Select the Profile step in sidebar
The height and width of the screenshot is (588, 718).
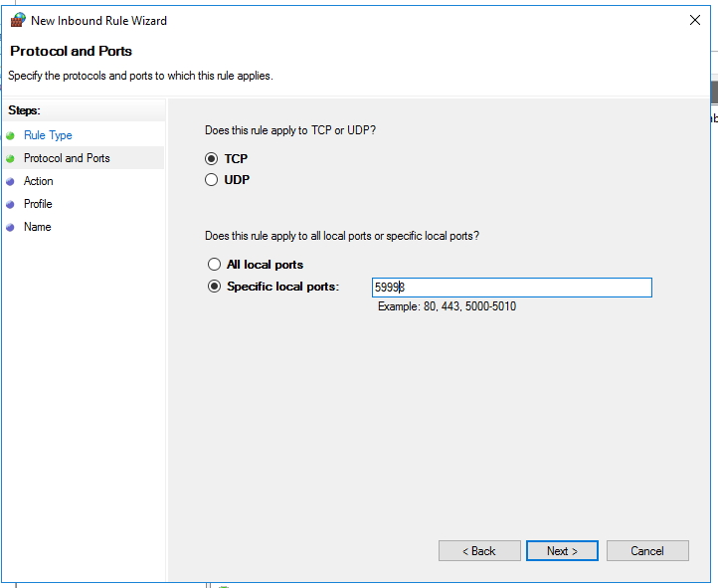38,204
